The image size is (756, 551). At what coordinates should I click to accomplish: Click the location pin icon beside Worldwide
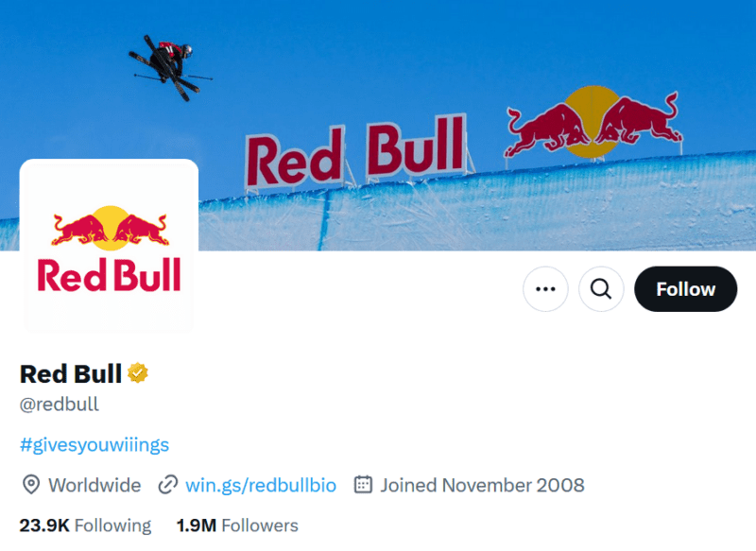[27, 485]
